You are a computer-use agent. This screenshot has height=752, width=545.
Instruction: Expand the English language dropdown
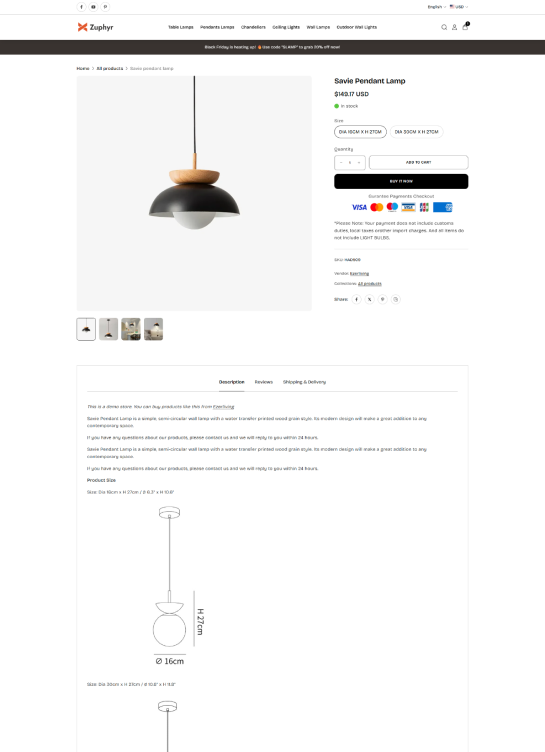pyautogui.click(x=437, y=7)
